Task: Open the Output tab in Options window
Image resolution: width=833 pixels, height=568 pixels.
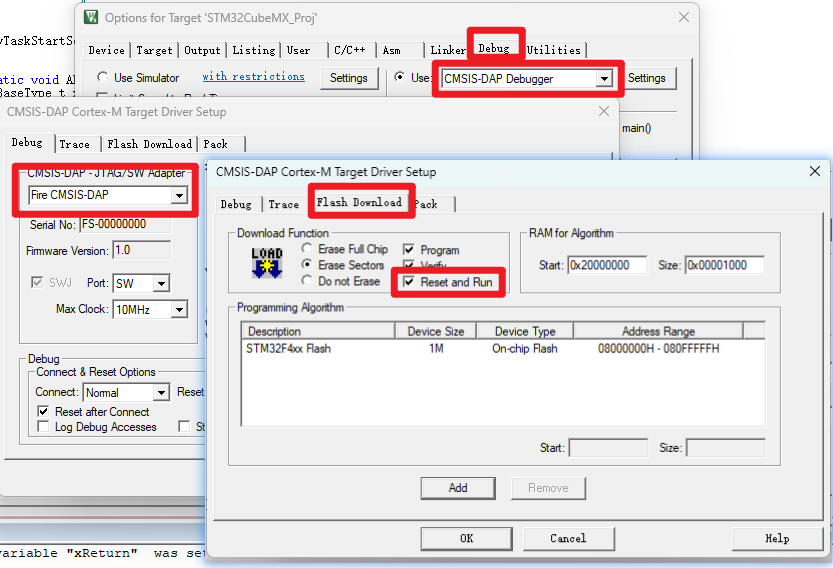Action: 202,50
